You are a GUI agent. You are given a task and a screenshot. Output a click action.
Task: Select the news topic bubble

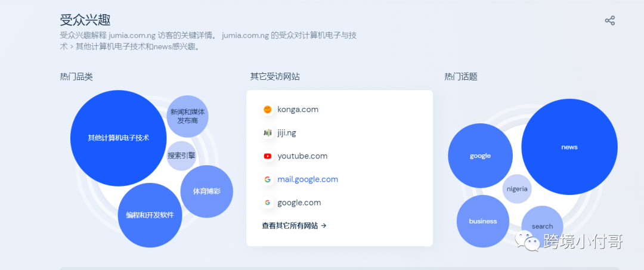tap(569, 147)
